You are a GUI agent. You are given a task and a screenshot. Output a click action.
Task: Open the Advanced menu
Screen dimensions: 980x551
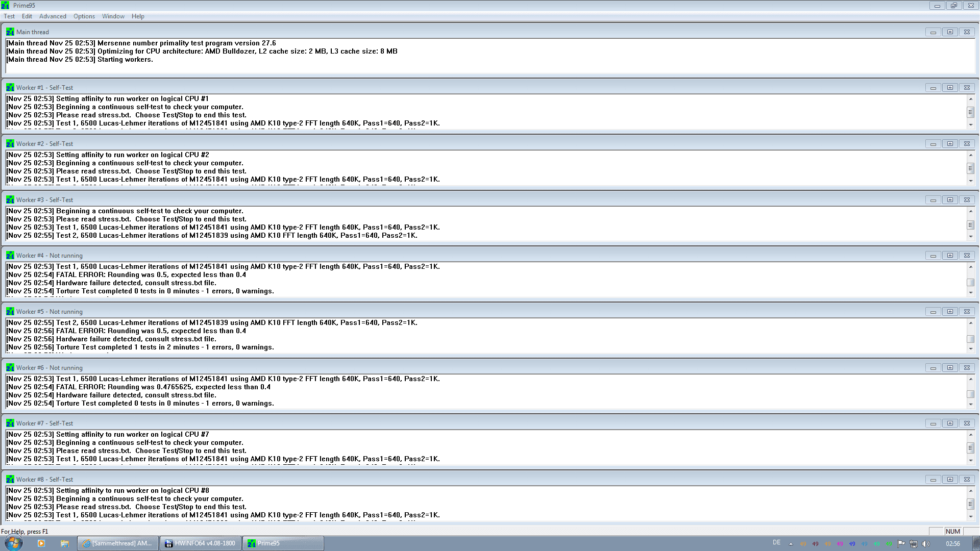coord(53,16)
